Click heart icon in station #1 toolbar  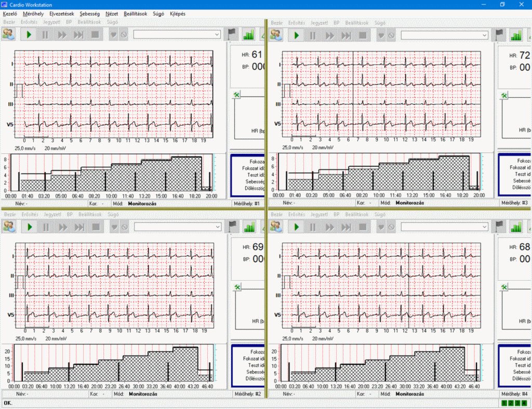click(x=114, y=35)
